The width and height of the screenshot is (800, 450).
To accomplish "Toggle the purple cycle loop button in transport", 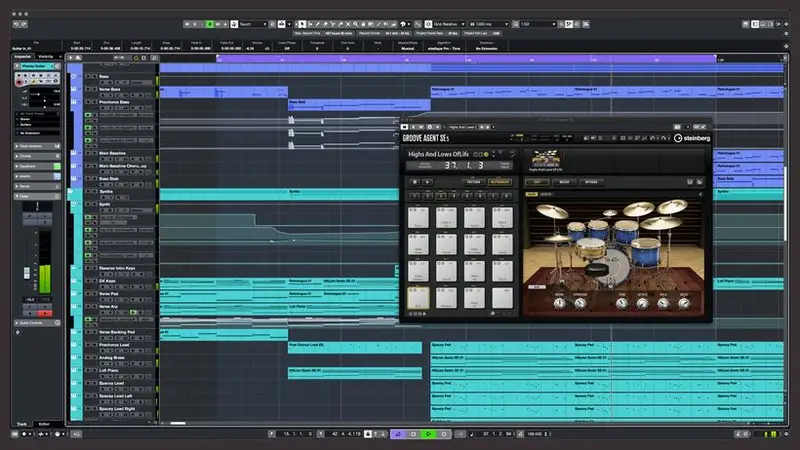I will [x=397, y=434].
